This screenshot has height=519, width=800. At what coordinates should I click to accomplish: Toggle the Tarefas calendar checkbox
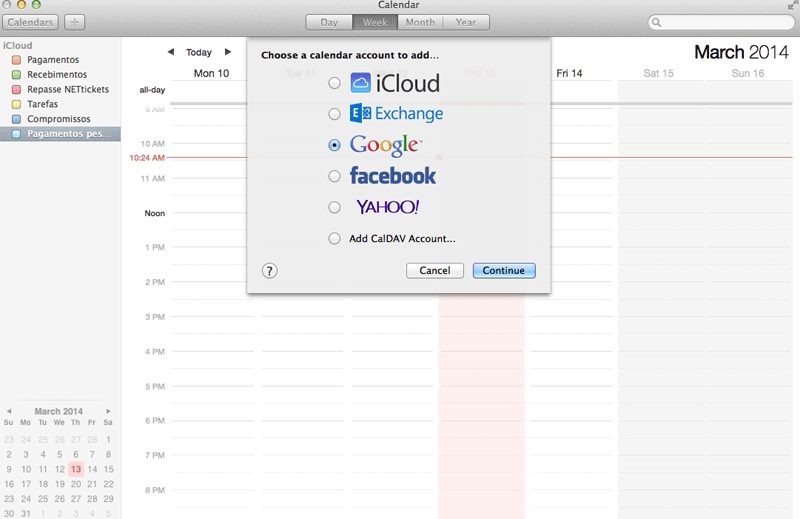(x=16, y=104)
